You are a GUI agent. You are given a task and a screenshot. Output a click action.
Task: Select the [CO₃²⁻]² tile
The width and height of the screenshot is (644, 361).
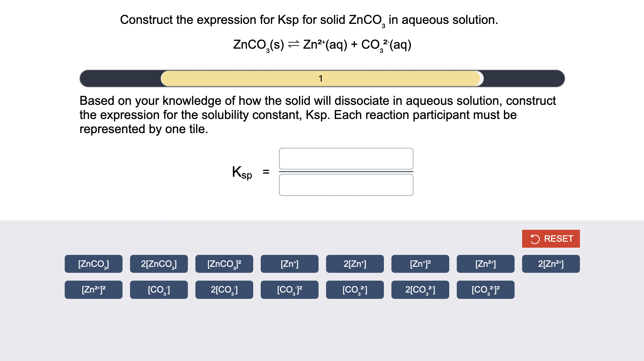[485, 289]
